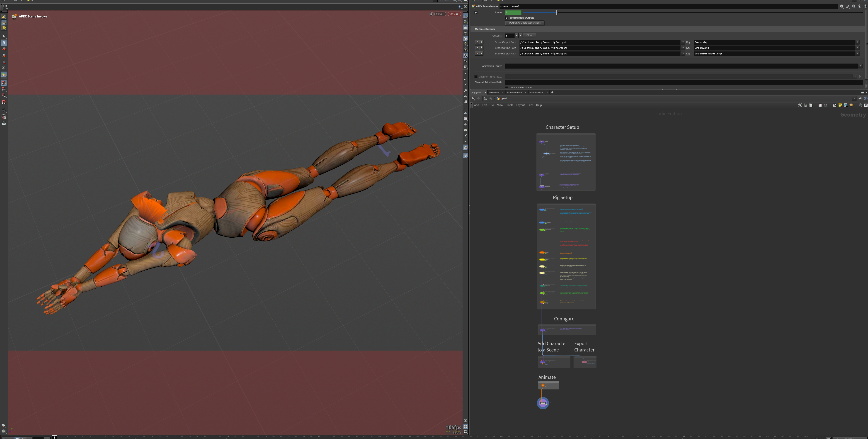
Task: Toggle the background image display icon
Action: [465, 148]
